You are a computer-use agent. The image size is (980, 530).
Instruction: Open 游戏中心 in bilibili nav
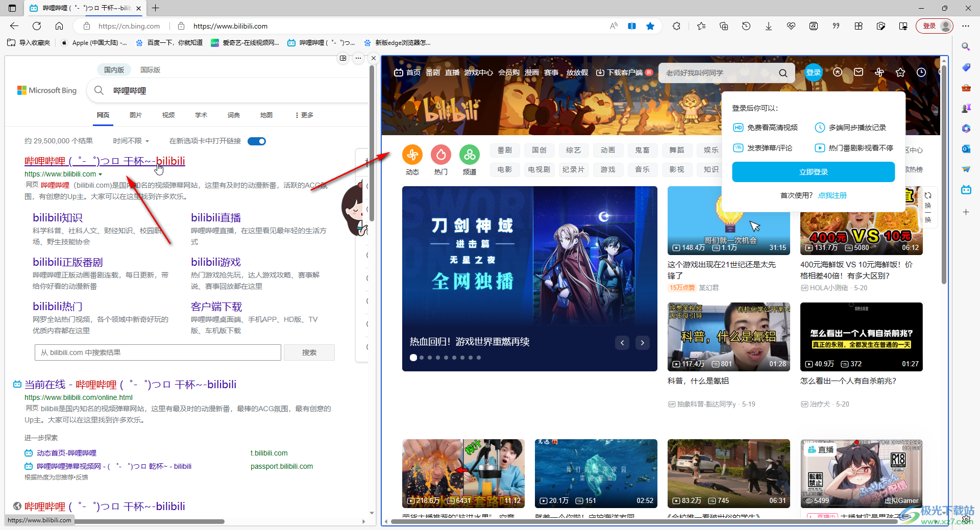coord(479,72)
